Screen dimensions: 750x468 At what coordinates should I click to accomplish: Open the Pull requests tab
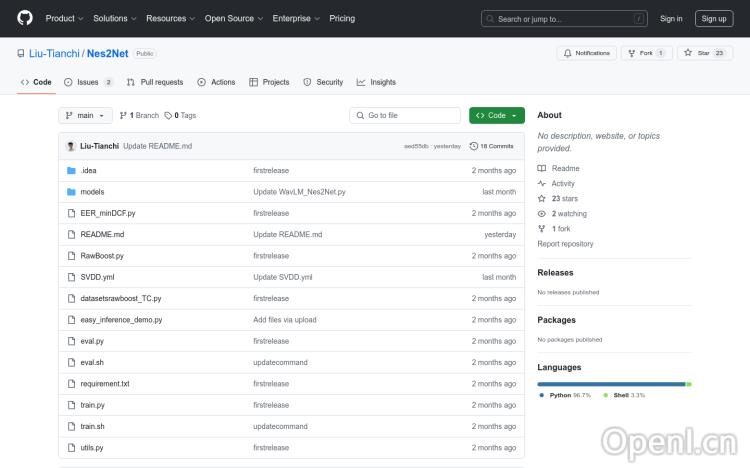(x=155, y=82)
